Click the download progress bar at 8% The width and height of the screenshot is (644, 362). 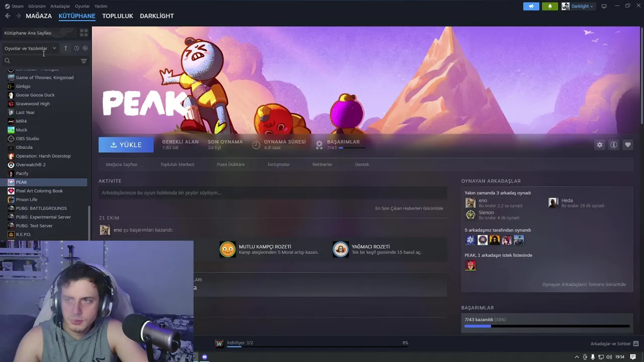317,347
